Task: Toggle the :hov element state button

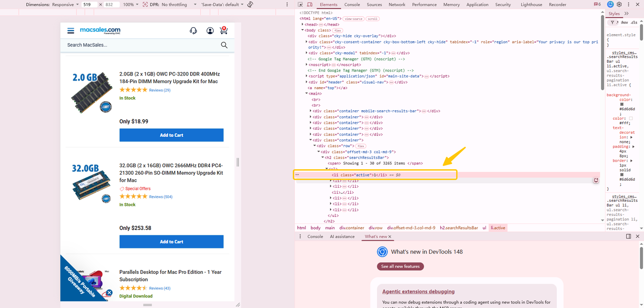Action: tap(624, 23)
